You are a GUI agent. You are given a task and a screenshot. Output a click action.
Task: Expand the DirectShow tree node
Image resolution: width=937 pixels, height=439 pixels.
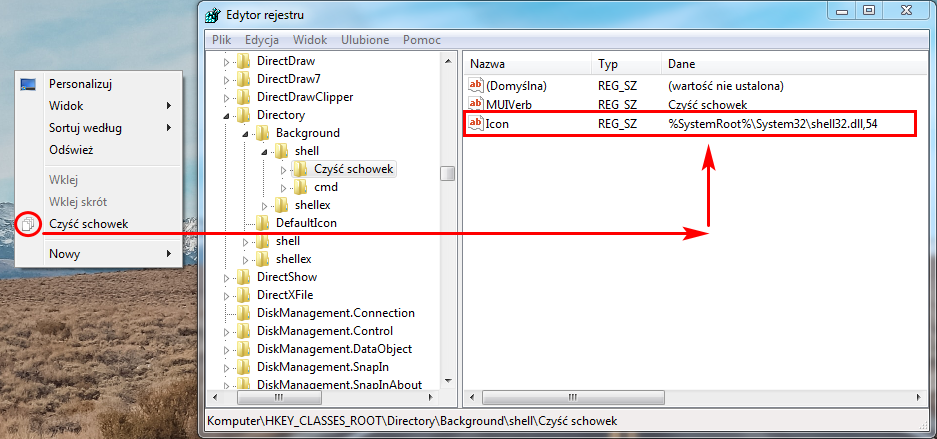pyautogui.click(x=226, y=278)
